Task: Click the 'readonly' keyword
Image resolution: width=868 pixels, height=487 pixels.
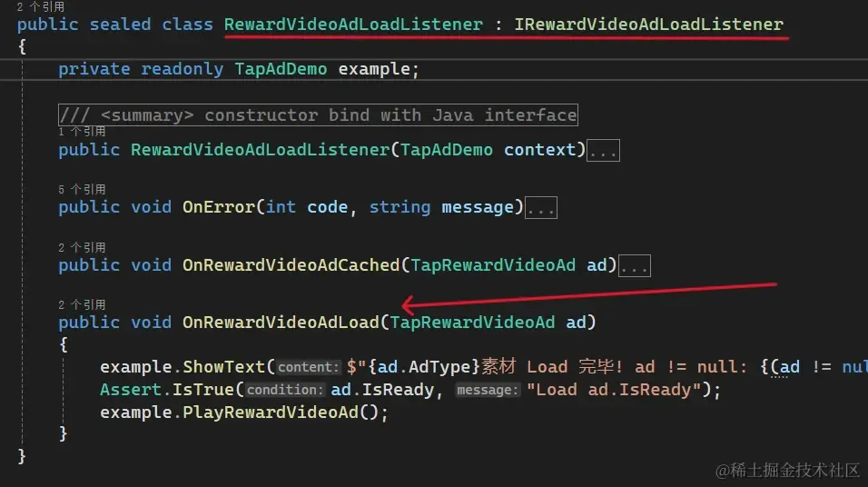Action: coord(182,69)
